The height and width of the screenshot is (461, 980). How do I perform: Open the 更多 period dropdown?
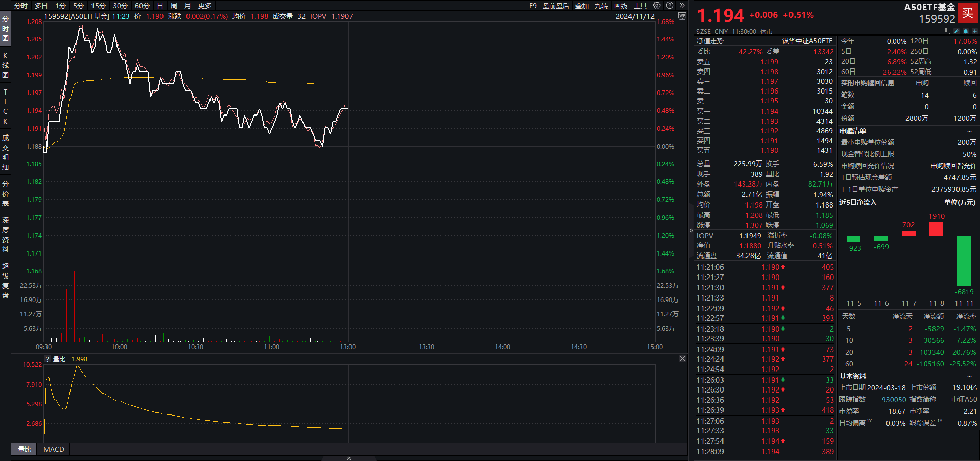[204, 6]
